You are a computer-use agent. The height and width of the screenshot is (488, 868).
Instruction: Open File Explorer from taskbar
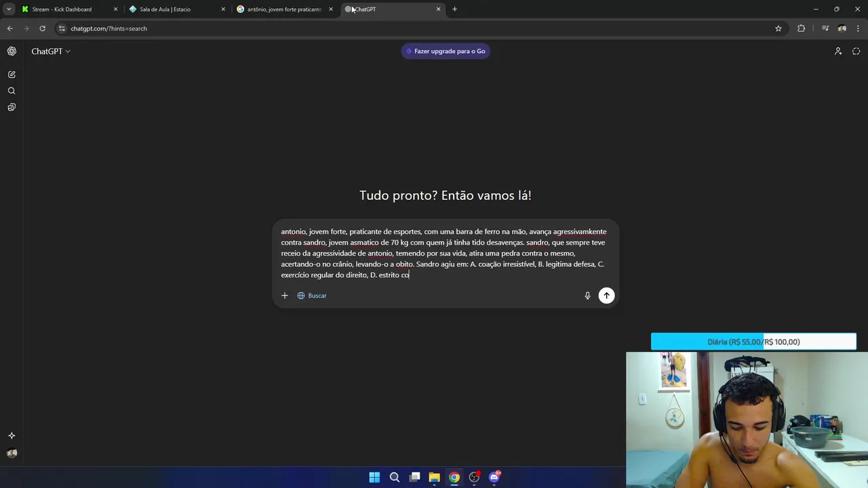click(434, 477)
